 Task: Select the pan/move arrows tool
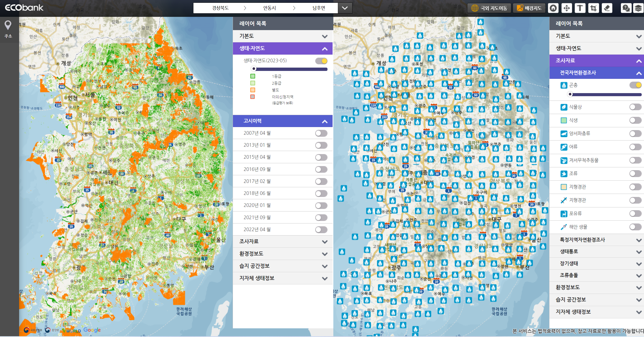coord(567,8)
